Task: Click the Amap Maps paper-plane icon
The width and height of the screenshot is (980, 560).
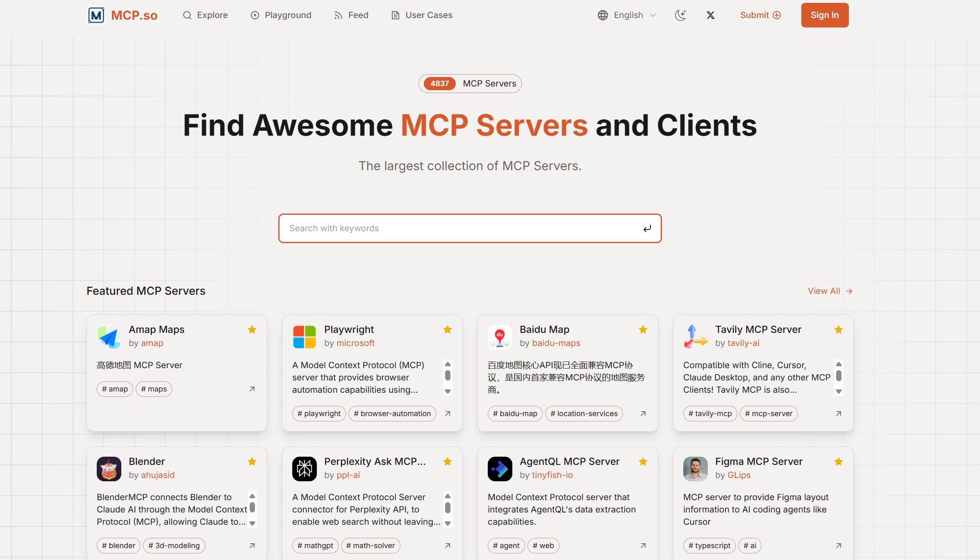Action: pos(109,337)
